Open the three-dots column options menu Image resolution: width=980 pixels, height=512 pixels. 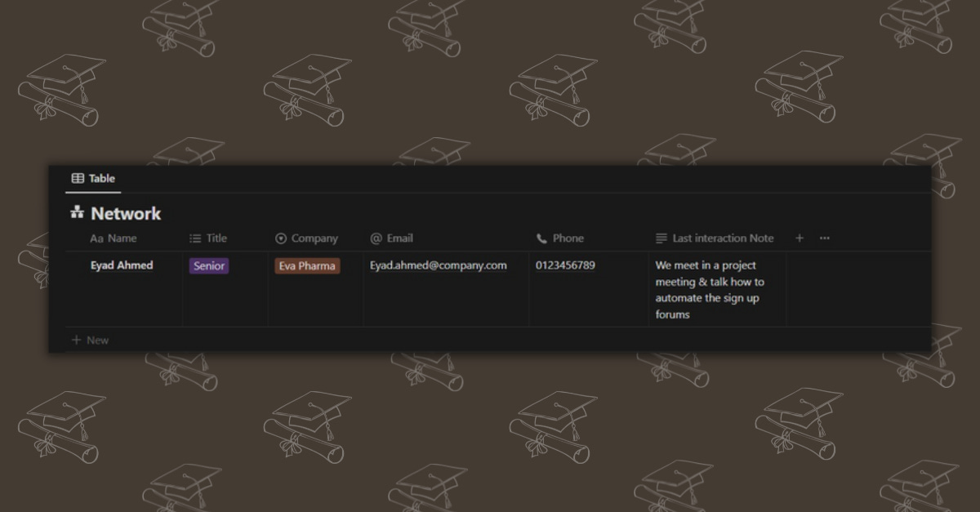[x=825, y=238]
